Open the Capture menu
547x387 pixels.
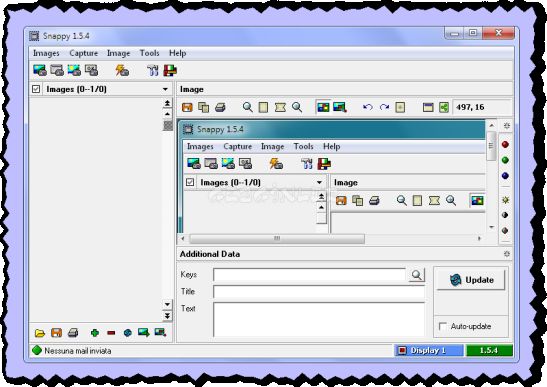click(x=84, y=53)
